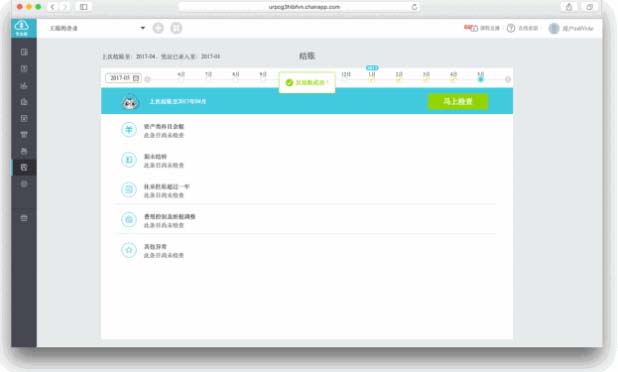Open the fourth check item title text
The width and height of the screenshot is (618, 372).
click(170, 216)
